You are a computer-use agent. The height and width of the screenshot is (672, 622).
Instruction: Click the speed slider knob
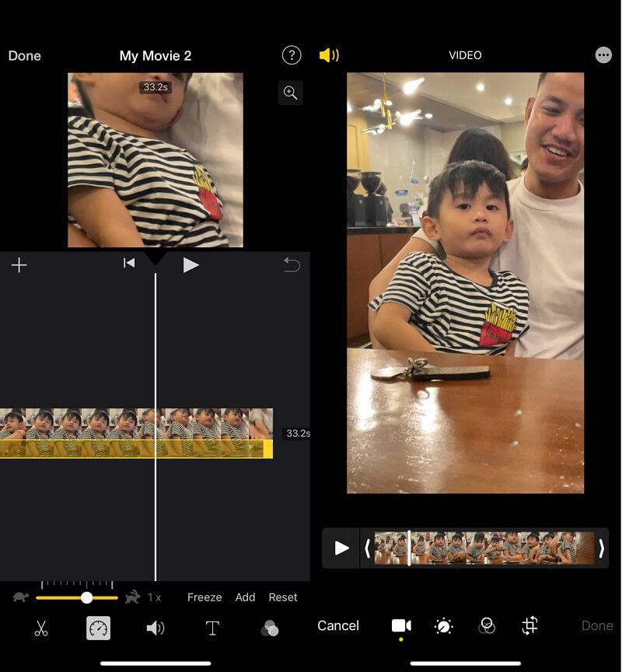click(x=86, y=597)
